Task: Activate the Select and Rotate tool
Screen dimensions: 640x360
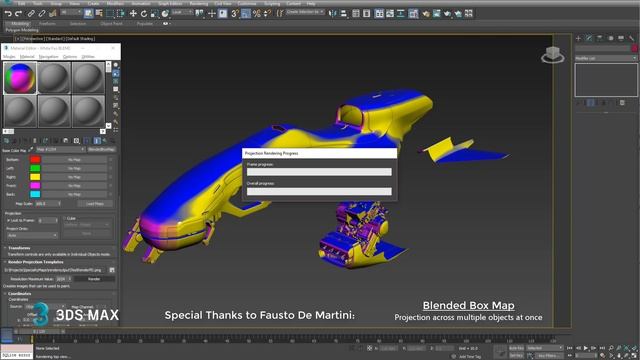Action: (144, 13)
